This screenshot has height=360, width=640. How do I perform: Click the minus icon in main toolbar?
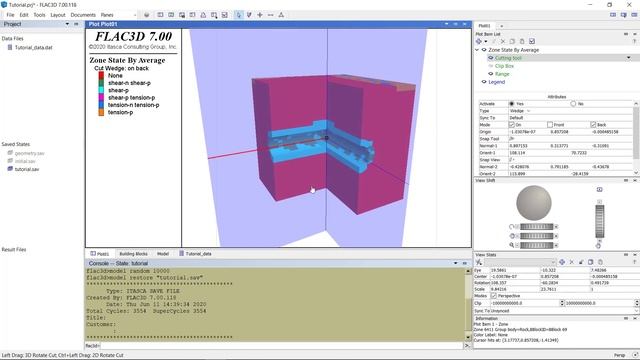pyautogui.click(x=271, y=15)
